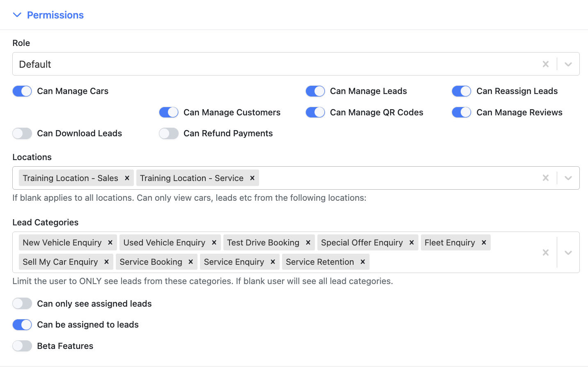The width and height of the screenshot is (588, 367).
Task: Clear the Role field selection
Action: [546, 64]
